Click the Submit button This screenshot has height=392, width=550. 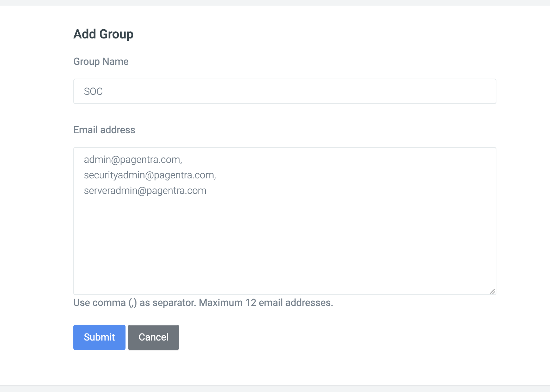(99, 337)
